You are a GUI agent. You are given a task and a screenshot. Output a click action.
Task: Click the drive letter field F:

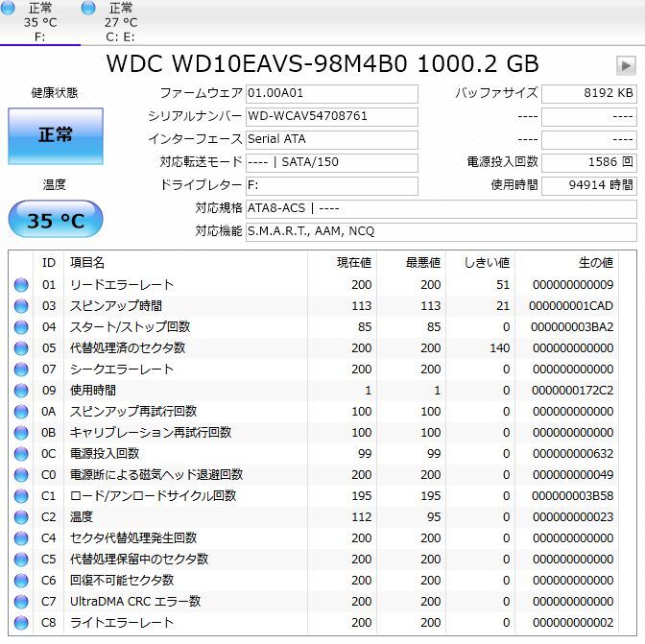[332, 186]
